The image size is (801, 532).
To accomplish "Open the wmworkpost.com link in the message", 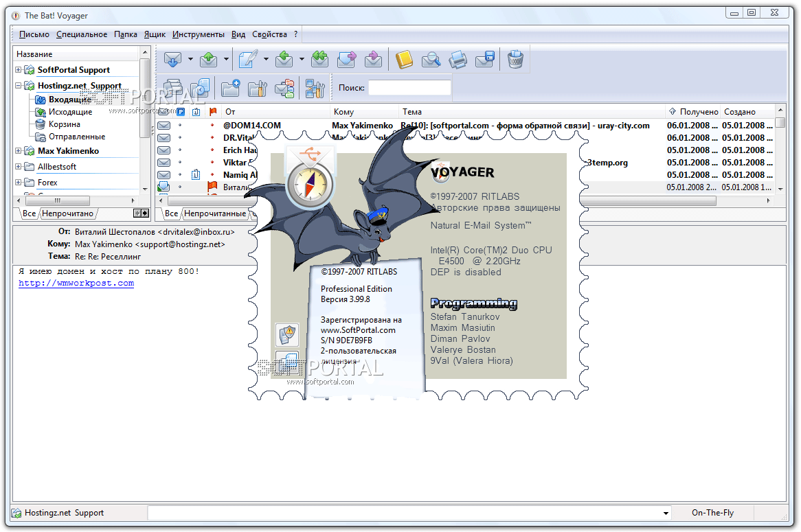I will [76, 283].
